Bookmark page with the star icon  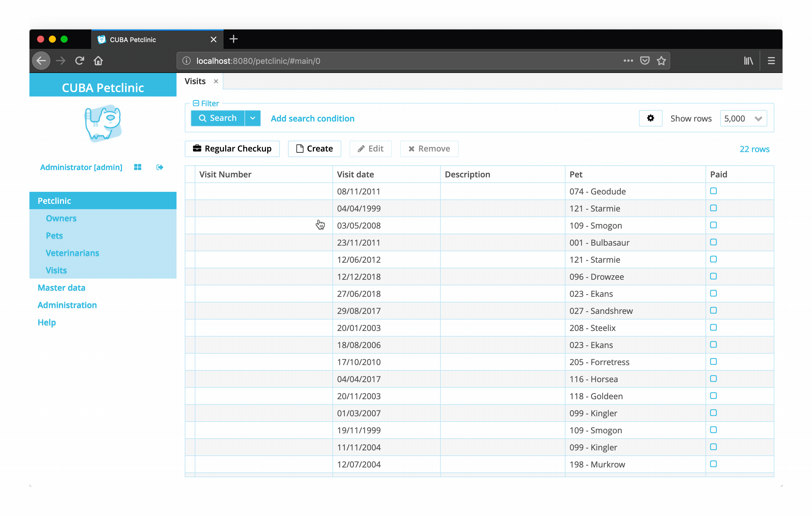pos(661,61)
